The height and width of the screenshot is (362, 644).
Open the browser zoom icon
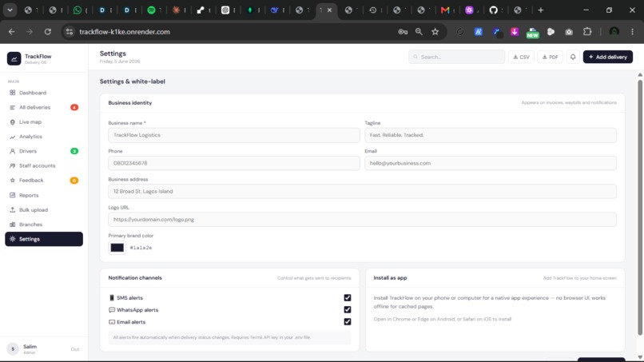coord(419,32)
